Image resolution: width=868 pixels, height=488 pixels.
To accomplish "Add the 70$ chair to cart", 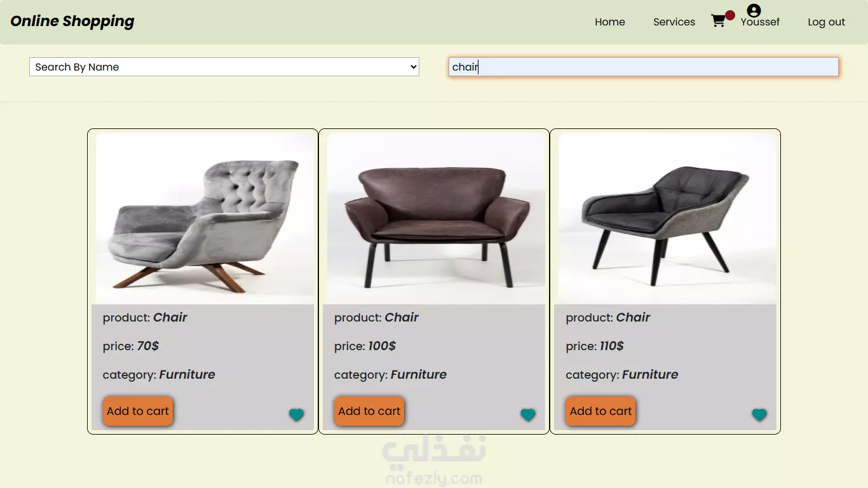I will (x=138, y=411).
